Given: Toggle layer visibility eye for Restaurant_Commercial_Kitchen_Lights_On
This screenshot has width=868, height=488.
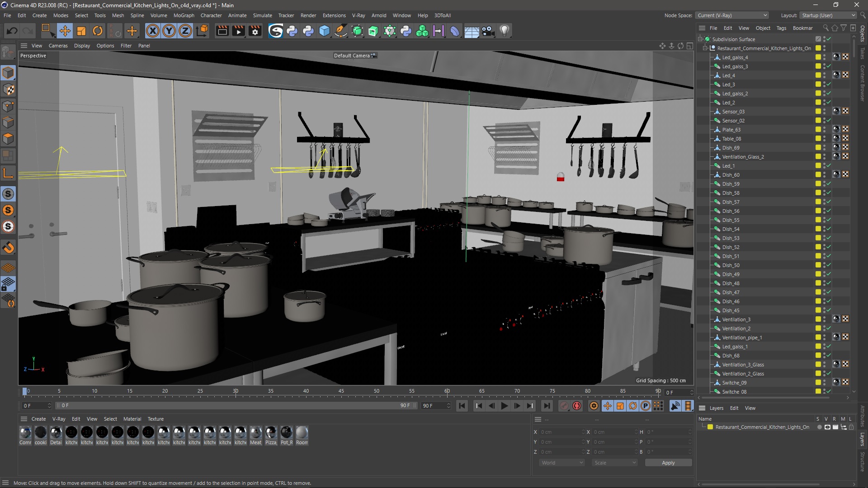Looking at the screenshot, I should [827, 427].
